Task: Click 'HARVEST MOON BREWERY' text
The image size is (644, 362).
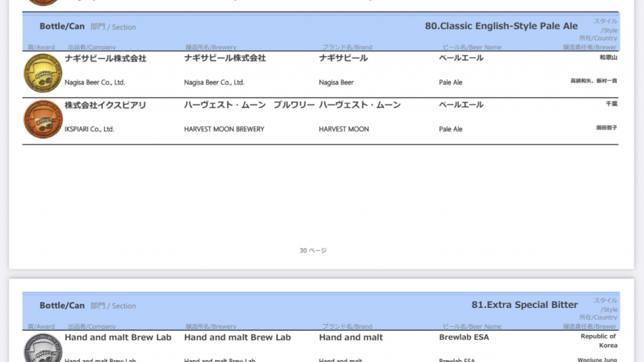Action: pos(224,129)
